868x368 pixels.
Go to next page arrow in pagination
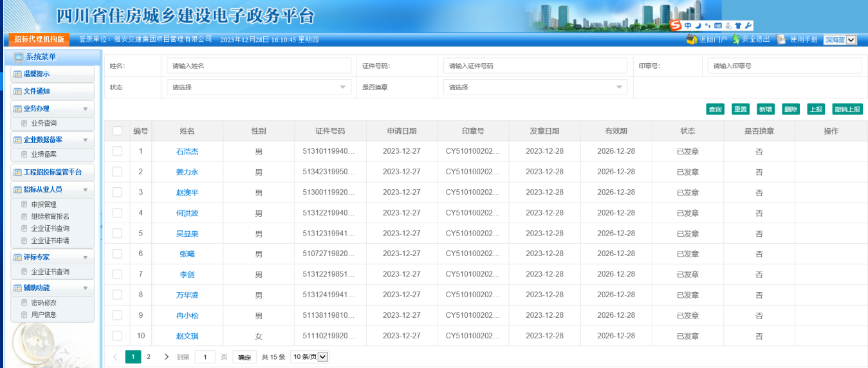(167, 356)
